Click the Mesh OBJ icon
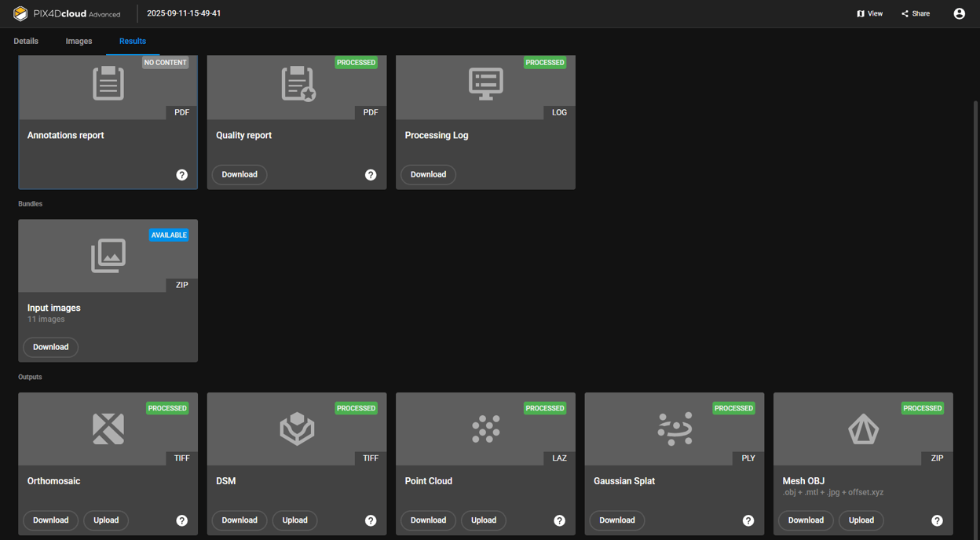This screenshot has height=540, width=980. click(862, 429)
